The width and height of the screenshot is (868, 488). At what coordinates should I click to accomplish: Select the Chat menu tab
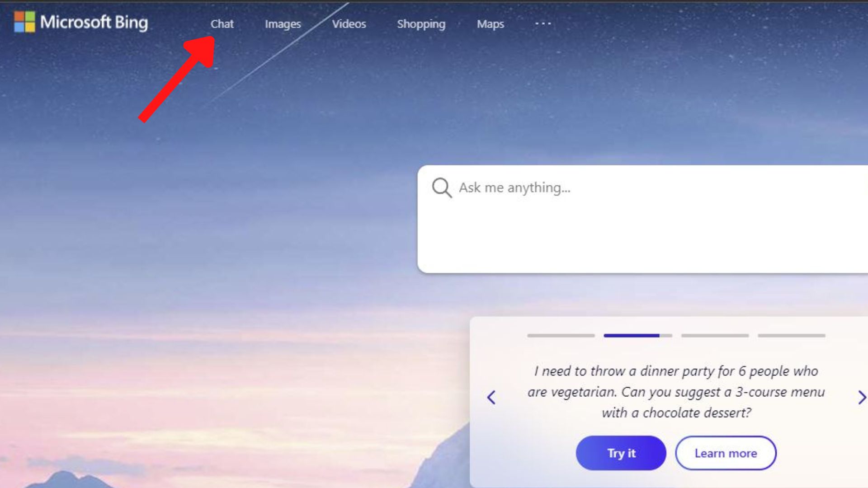click(x=221, y=24)
